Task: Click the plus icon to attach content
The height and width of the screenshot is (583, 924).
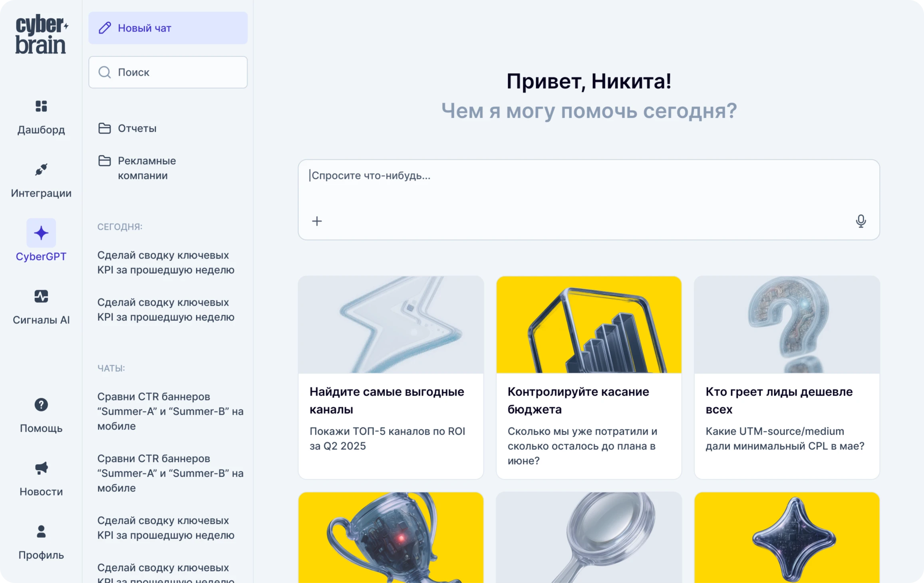Action: (x=317, y=221)
